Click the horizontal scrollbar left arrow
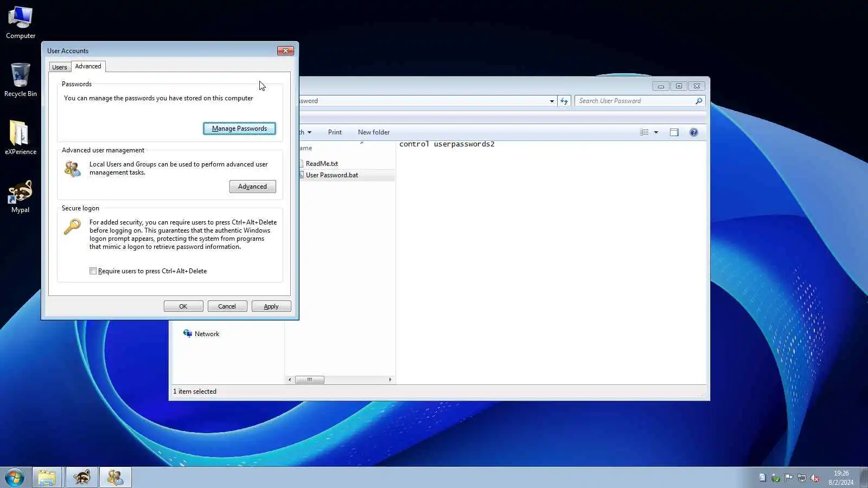 click(x=290, y=380)
